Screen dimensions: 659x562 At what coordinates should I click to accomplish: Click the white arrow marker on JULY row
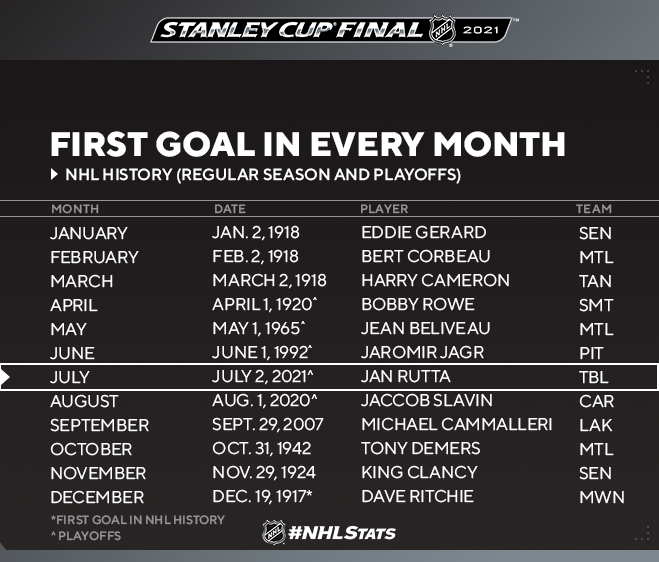point(5,377)
